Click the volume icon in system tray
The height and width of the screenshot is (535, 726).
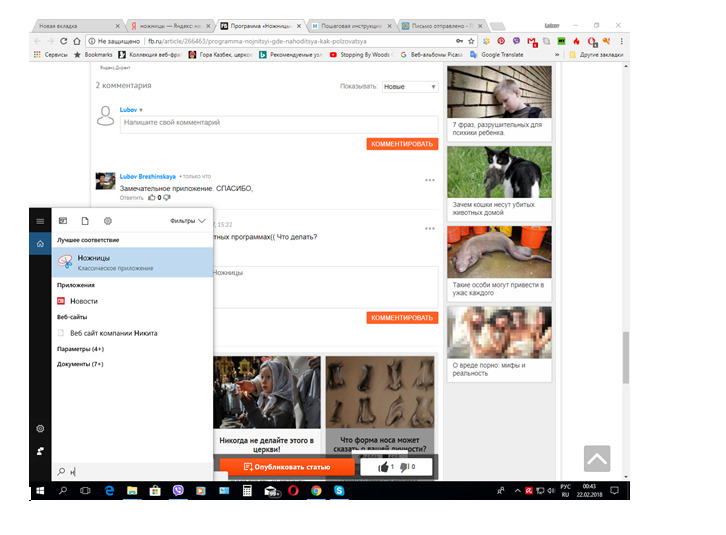551,491
